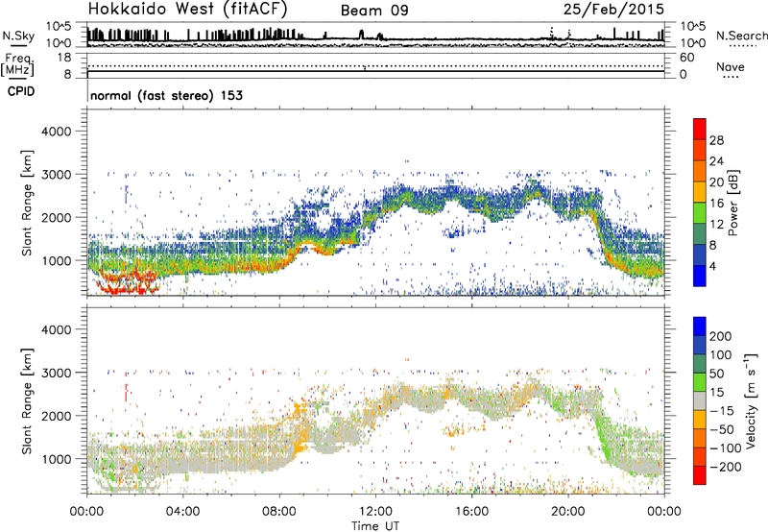
Task: Click the dark green 8–12 dB power segment
Action: point(700,233)
